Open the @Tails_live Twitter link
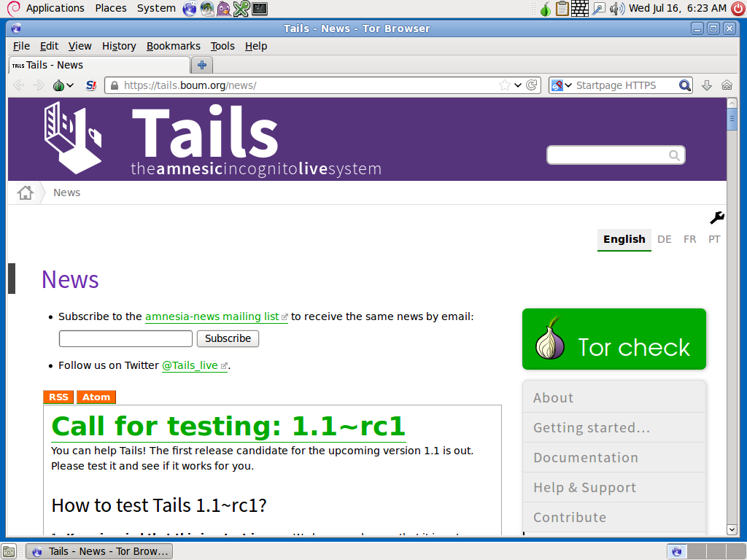Screen dimensions: 747x560 194,365
